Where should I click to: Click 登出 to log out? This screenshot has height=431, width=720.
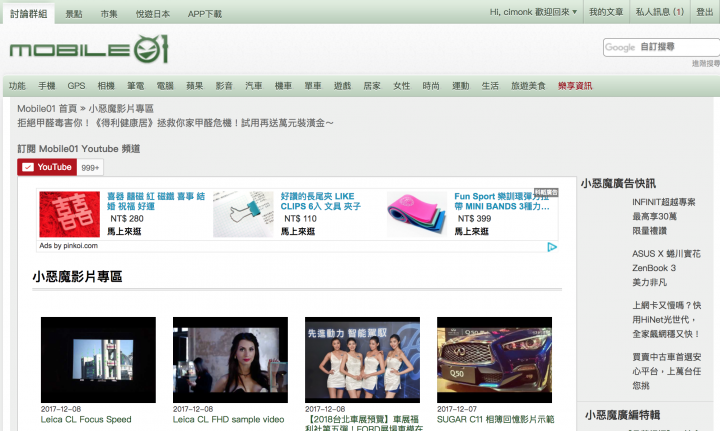tap(704, 12)
